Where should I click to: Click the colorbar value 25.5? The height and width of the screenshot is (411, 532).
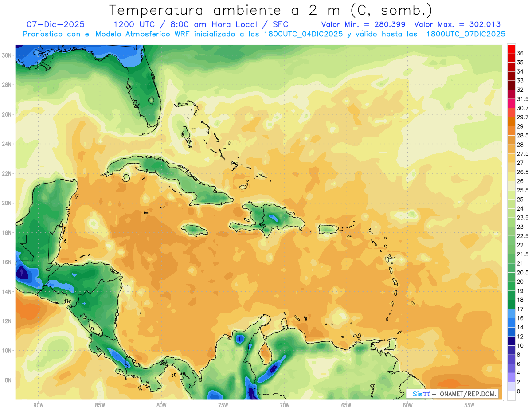(x=522, y=190)
